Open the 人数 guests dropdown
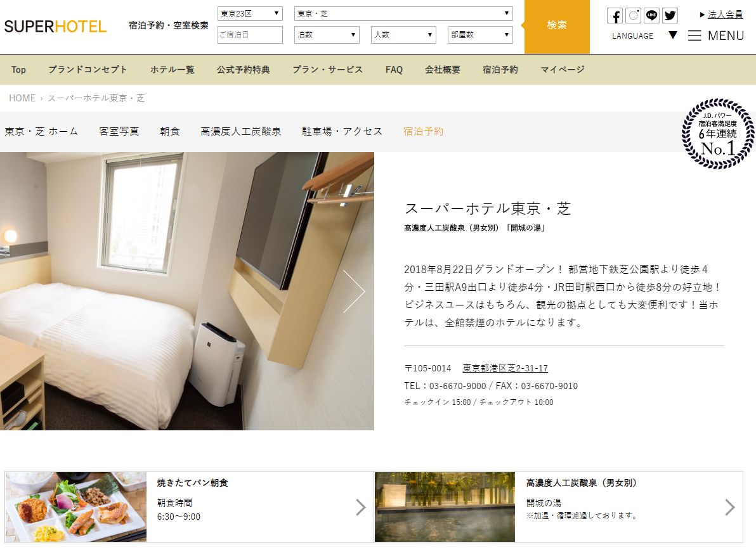 coord(403,35)
